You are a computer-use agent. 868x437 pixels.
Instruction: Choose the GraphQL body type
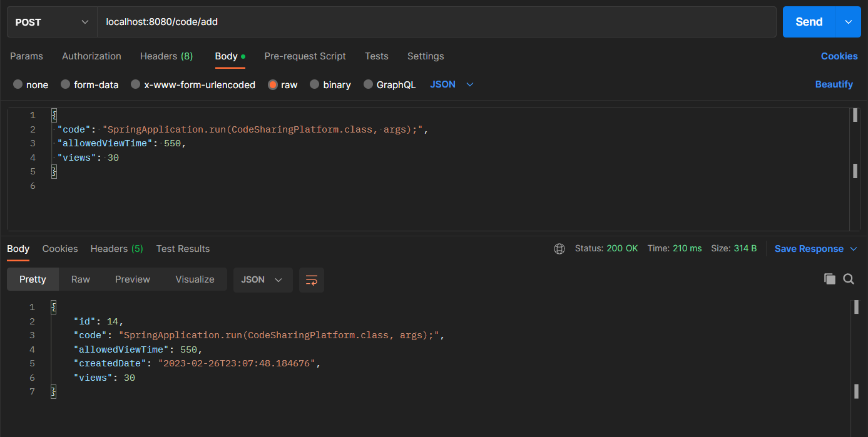point(369,85)
